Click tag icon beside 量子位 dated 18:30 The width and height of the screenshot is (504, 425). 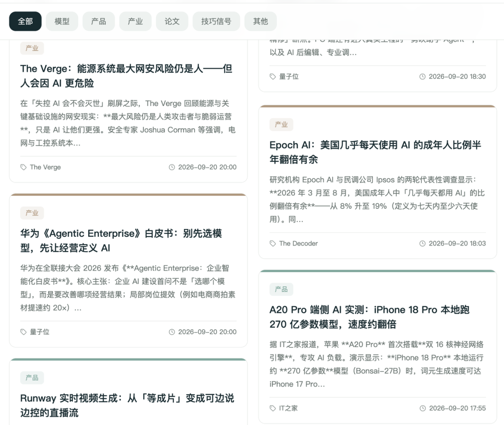(273, 76)
